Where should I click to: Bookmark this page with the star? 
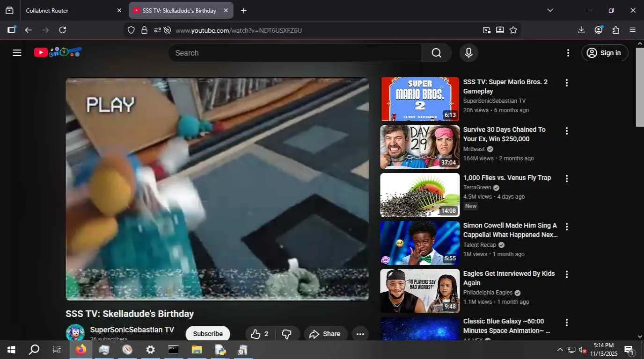pos(513,30)
